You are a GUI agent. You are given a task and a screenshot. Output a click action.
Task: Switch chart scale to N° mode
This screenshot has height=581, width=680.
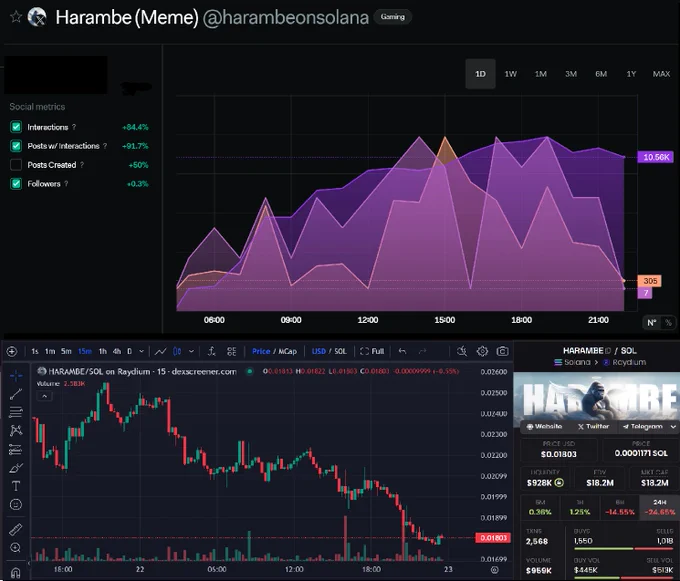[x=652, y=323]
